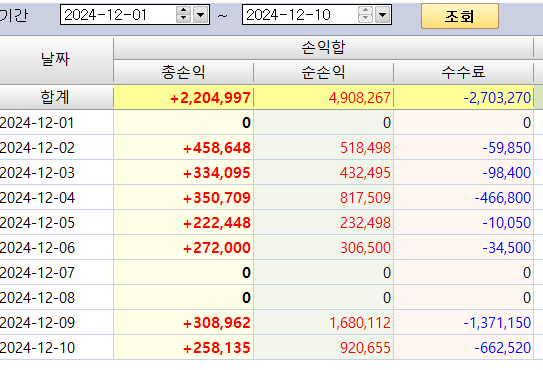The width and height of the screenshot is (543, 370).
Task: Select the 수수료 column header
Action: [463, 72]
